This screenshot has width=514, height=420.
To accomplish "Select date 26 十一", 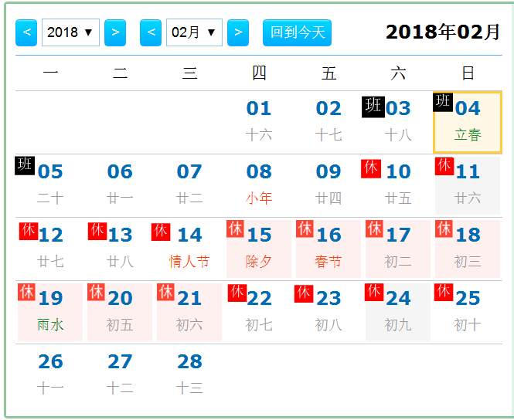I will click(50, 375).
